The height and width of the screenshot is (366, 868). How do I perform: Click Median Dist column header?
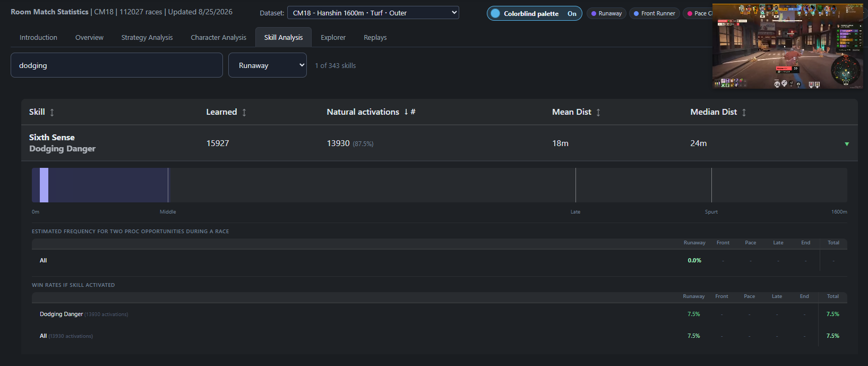[x=714, y=112]
